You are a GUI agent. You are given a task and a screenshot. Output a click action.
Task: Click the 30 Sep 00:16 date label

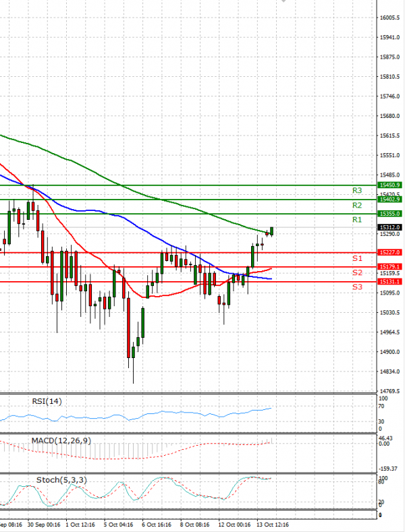coord(44,525)
